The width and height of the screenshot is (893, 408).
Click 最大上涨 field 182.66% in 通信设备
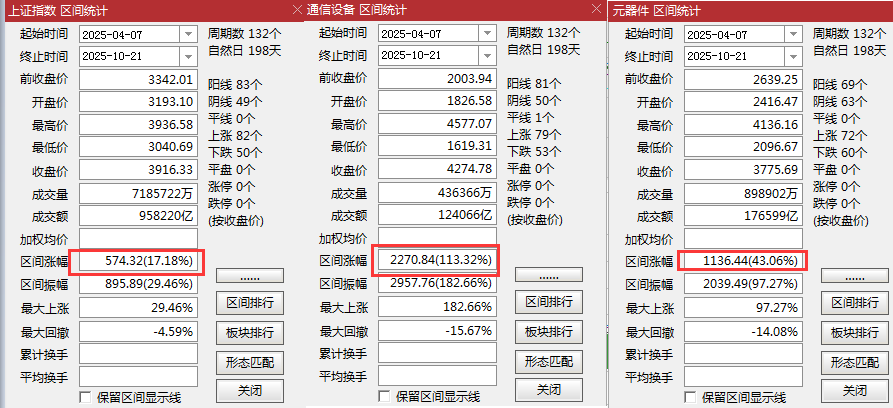[x=437, y=307]
